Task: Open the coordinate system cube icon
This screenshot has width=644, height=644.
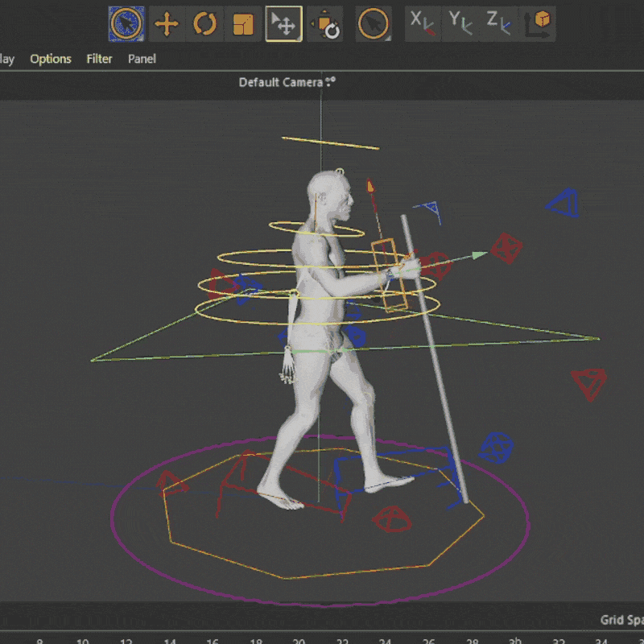Action: pyautogui.click(x=539, y=23)
